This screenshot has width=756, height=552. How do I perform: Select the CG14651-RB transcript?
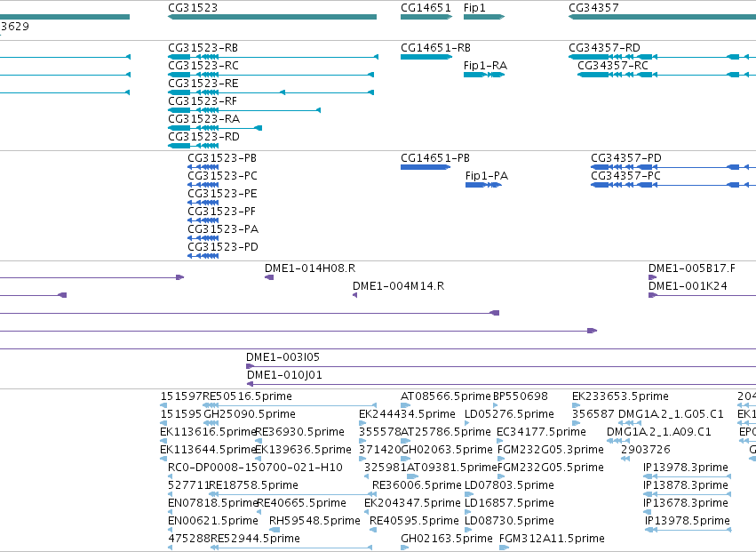click(x=426, y=57)
